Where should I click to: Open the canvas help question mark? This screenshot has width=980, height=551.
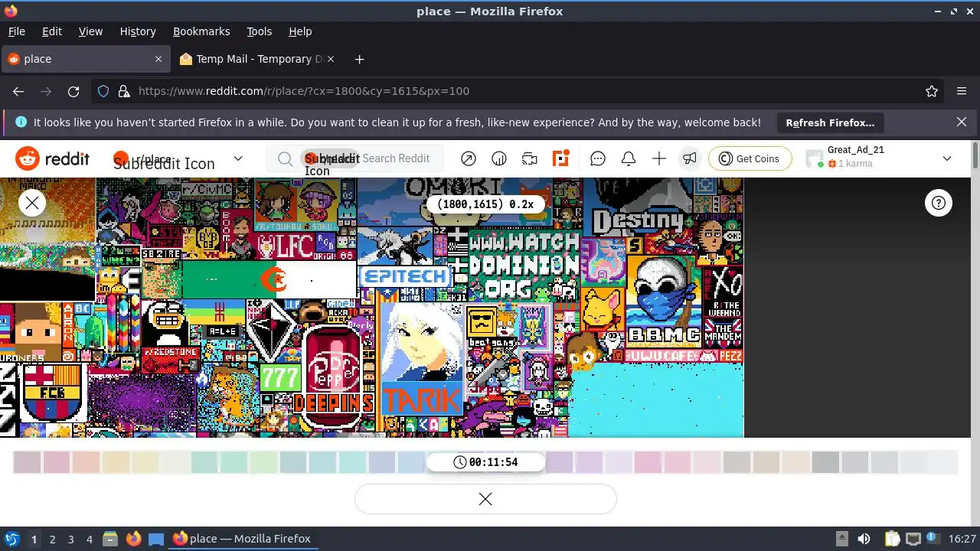click(x=938, y=203)
